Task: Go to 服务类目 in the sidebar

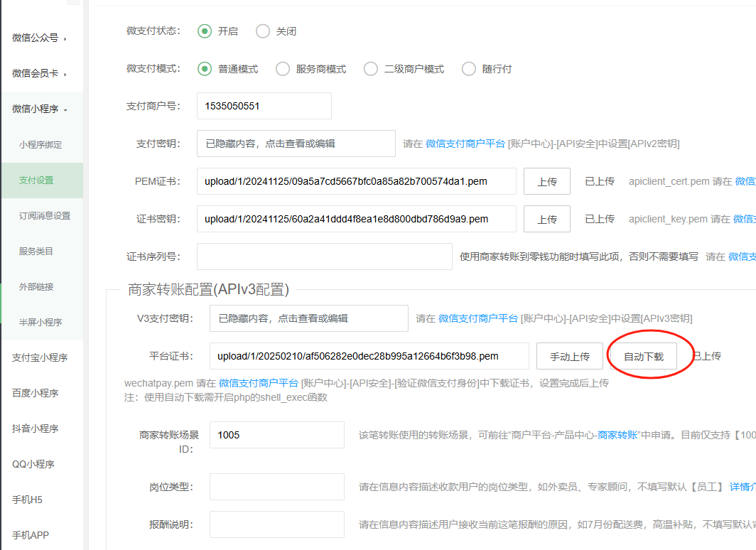Action: pyautogui.click(x=36, y=252)
